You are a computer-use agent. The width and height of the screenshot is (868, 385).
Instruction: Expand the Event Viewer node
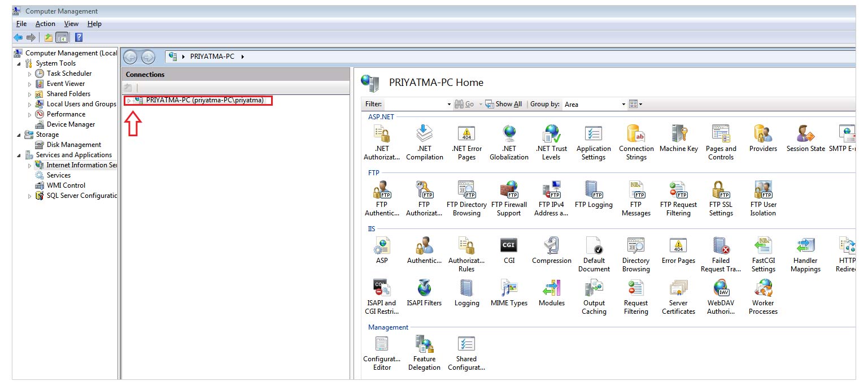point(30,84)
